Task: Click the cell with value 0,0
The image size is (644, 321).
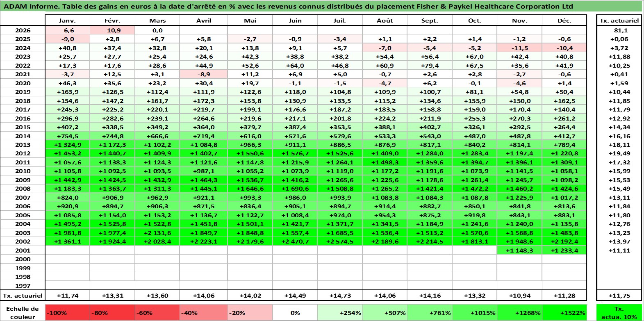Action: pyautogui.click(x=157, y=30)
